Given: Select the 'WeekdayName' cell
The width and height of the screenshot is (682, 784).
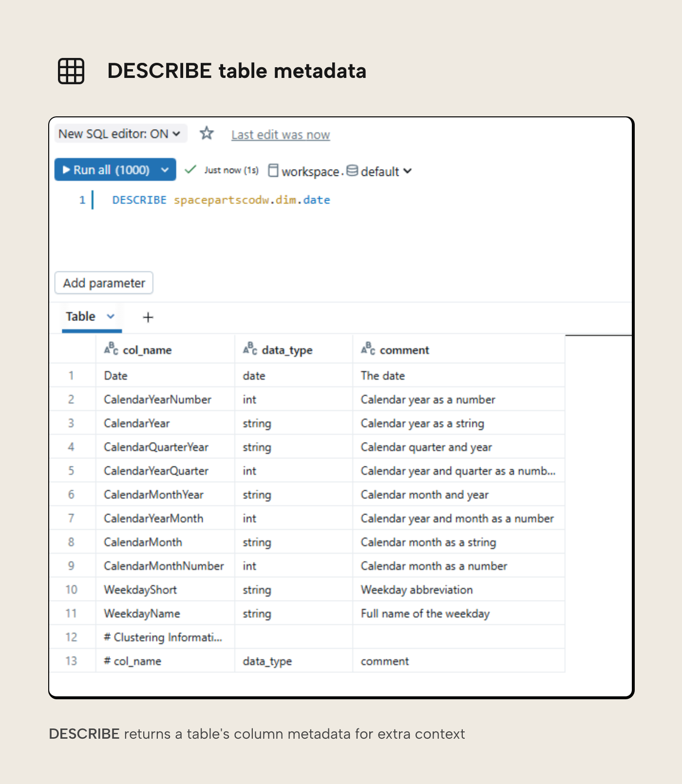Looking at the screenshot, I should (x=165, y=614).
